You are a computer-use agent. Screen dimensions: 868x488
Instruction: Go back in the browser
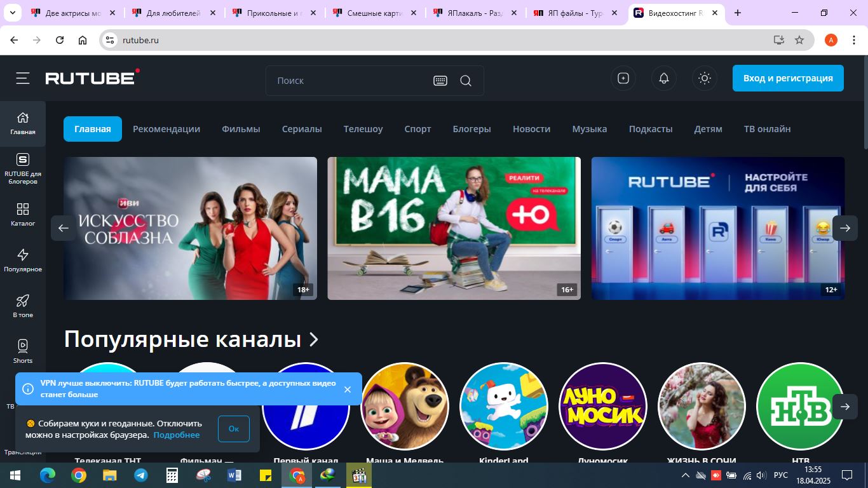pos(14,40)
